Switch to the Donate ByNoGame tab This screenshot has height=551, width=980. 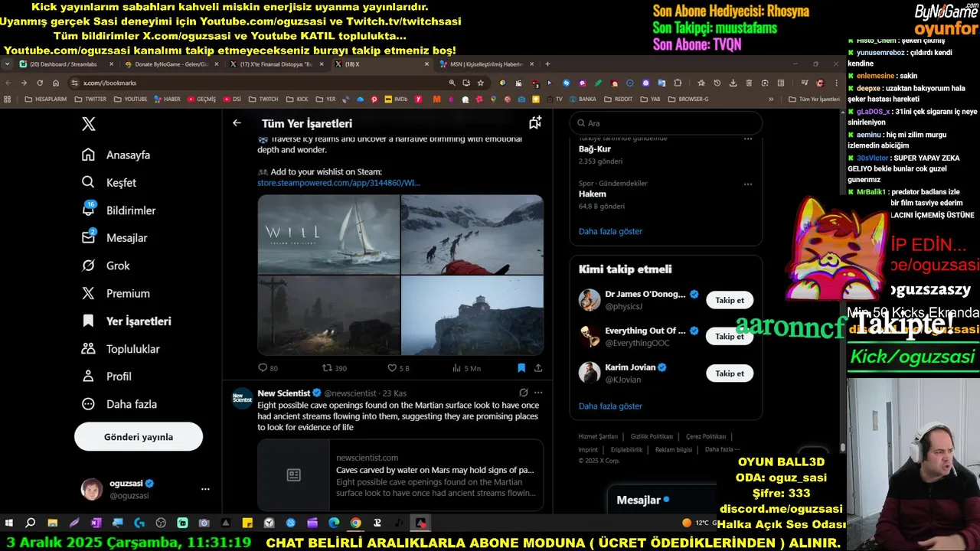coord(171,64)
